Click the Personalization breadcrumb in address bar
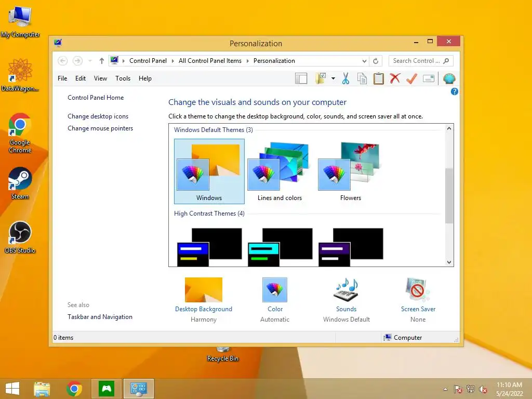 [274, 61]
